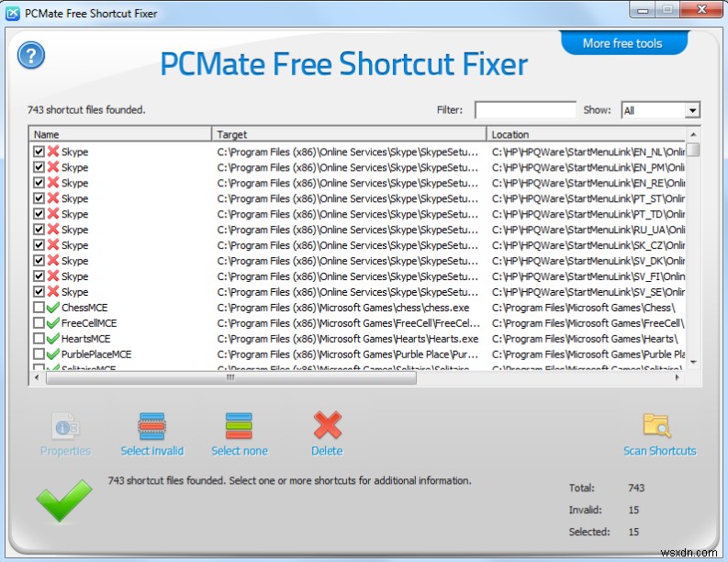Screen dimensions: 728x562
Task: Click the scroll right arrow of list
Action: coord(678,377)
